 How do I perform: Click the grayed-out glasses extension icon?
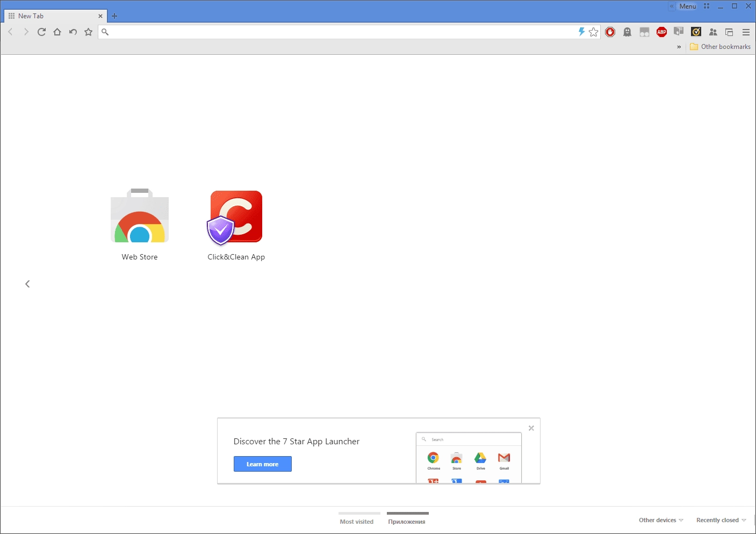(x=644, y=32)
